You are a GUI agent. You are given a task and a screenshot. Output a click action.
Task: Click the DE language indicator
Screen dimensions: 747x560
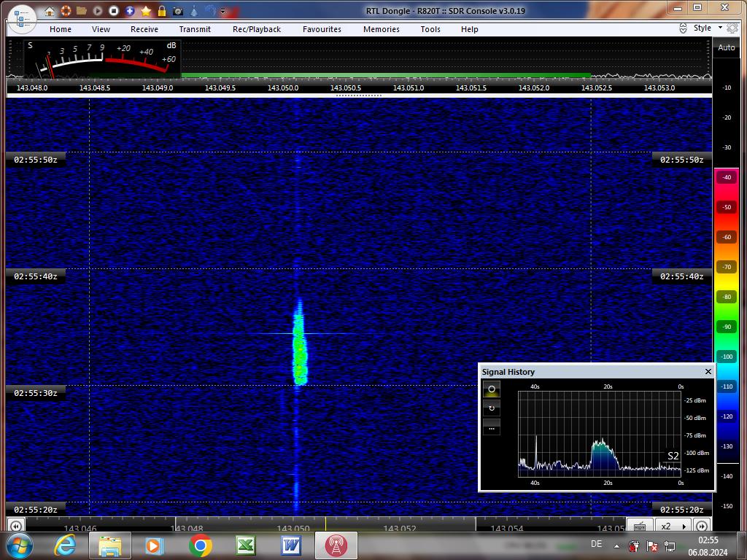pyautogui.click(x=596, y=544)
